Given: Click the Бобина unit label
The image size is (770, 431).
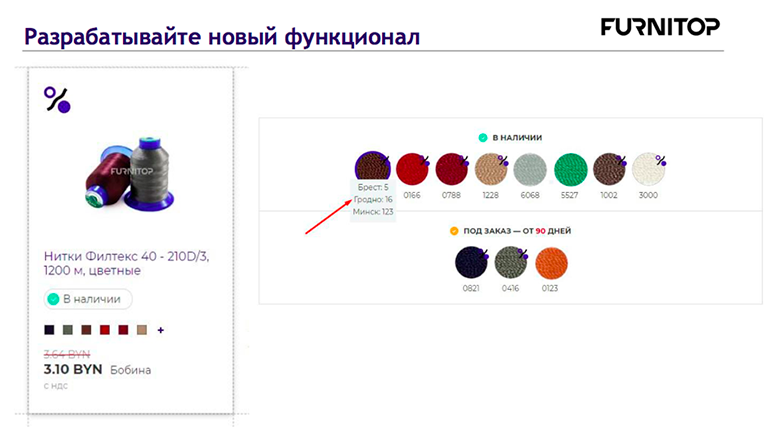Looking at the screenshot, I should pos(131,370).
